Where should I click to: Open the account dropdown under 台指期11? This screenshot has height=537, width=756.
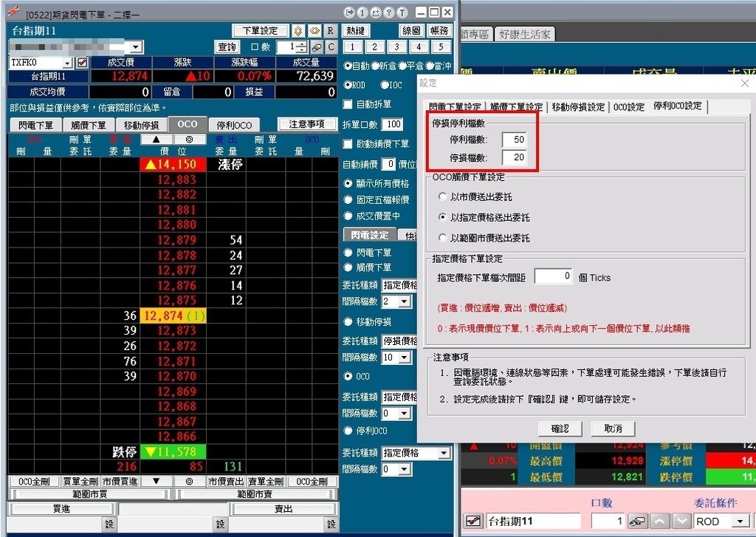137,47
